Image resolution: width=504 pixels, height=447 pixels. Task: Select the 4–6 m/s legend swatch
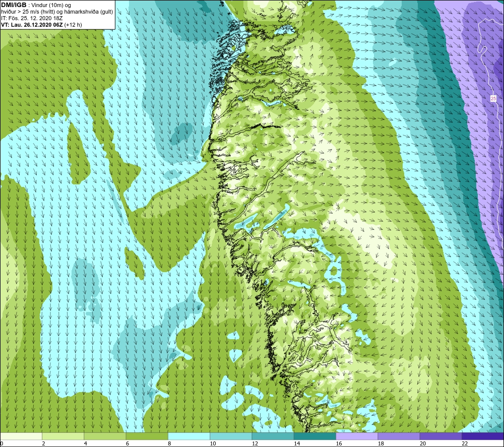pos(105,436)
